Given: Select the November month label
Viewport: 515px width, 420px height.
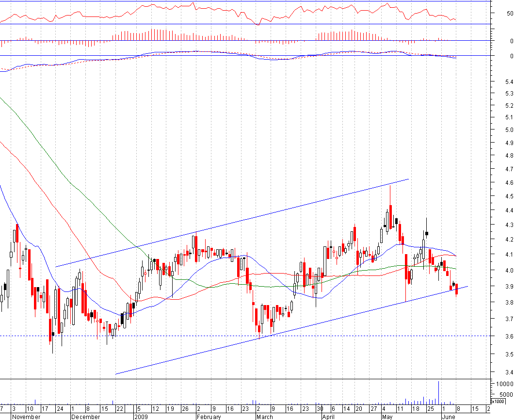Looking at the screenshot, I should pyautogui.click(x=26, y=417).
